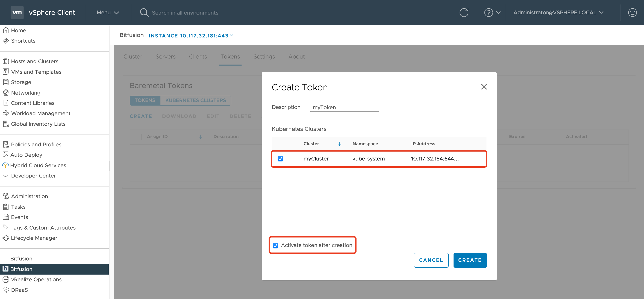Viewport: 644px width, 299px height.
Task: Expand the Administrator@VSPHERE.LOCAL user menu
Action: point(558,13)
